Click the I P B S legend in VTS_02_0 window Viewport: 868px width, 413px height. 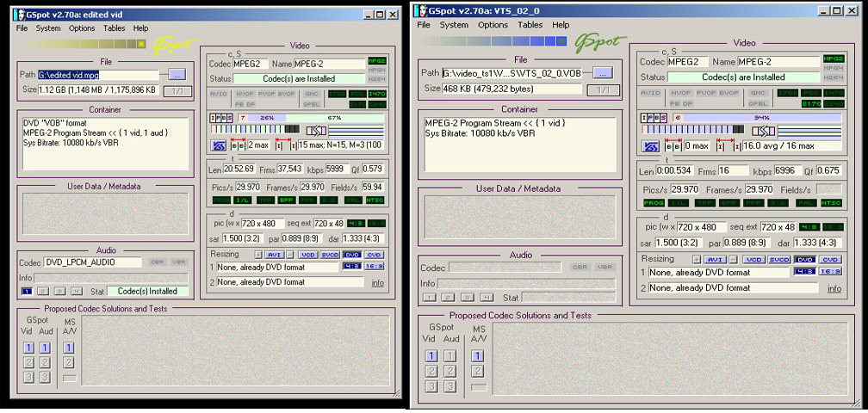tap(654, 117)
